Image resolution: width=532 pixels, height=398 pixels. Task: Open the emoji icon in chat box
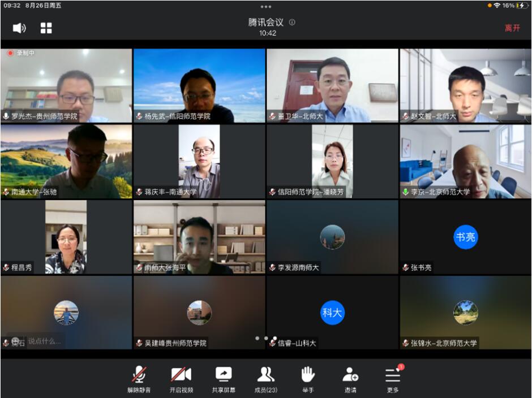15,341
